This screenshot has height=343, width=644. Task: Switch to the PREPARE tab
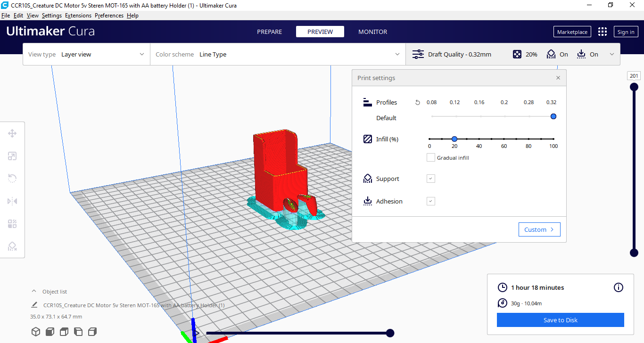270,32
